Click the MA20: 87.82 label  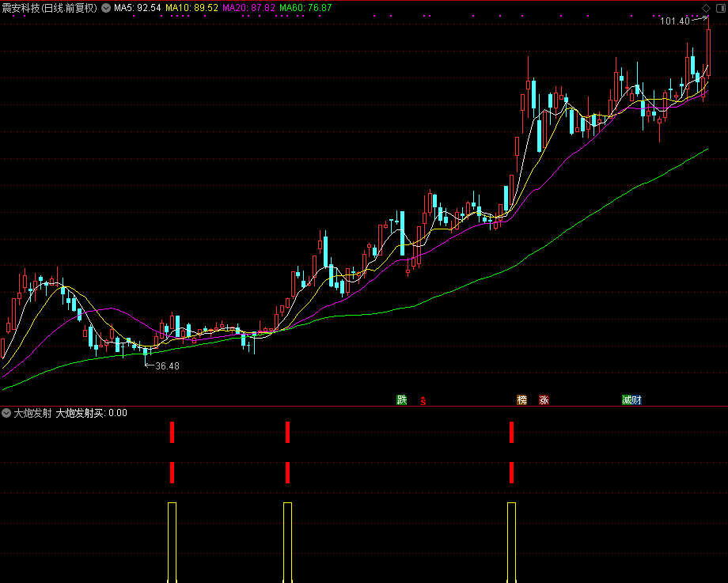pyautogui.click(x=248, y=8)
